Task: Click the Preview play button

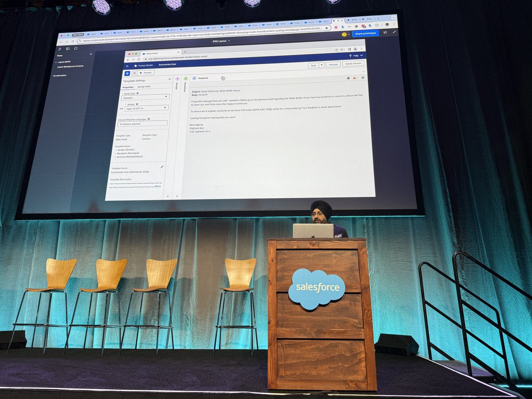Action: tap(146, 72)
